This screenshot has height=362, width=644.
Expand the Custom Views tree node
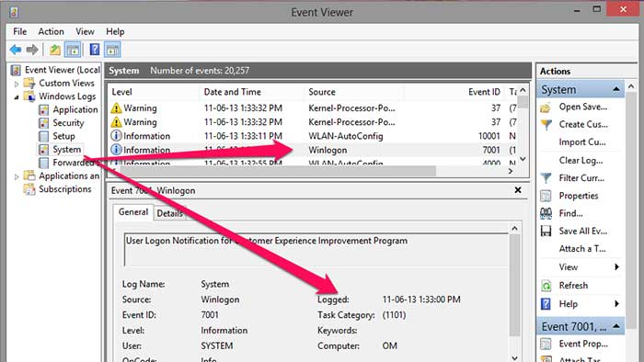(17, 84)
